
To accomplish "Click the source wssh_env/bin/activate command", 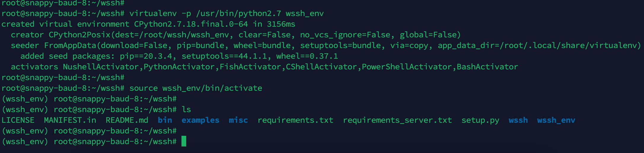I will [196, 88].
